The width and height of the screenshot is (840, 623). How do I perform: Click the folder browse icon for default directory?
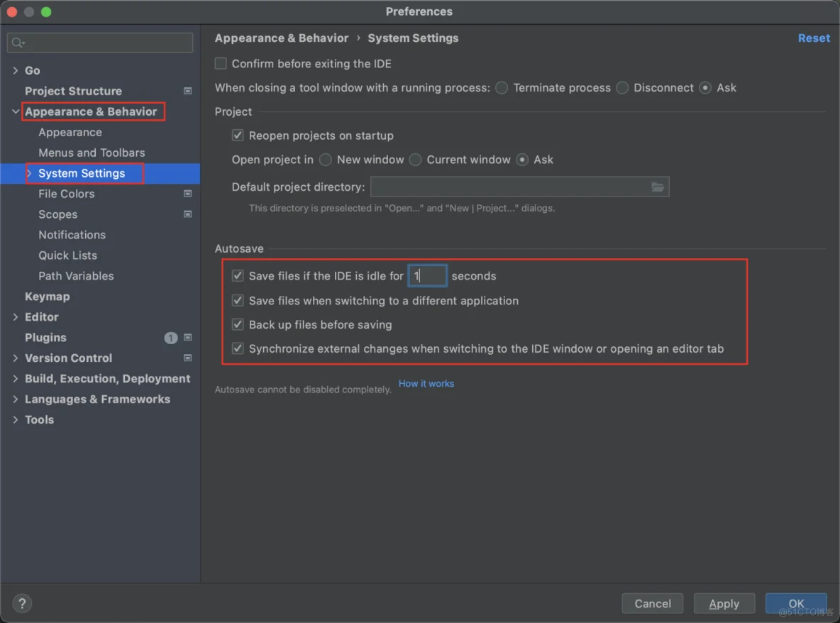[658, 187]
